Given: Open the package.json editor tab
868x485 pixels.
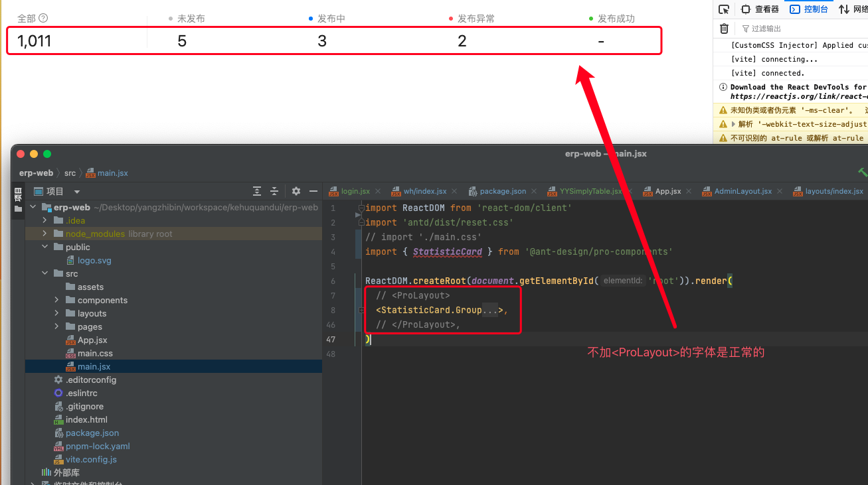Looking at the screenshot, I should [x=503, y=191].
